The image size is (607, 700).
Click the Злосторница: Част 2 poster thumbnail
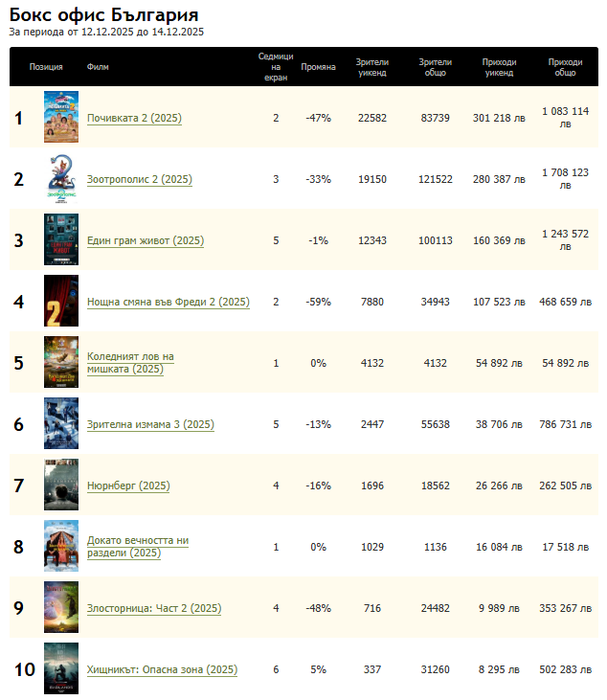tap(61, 608)
